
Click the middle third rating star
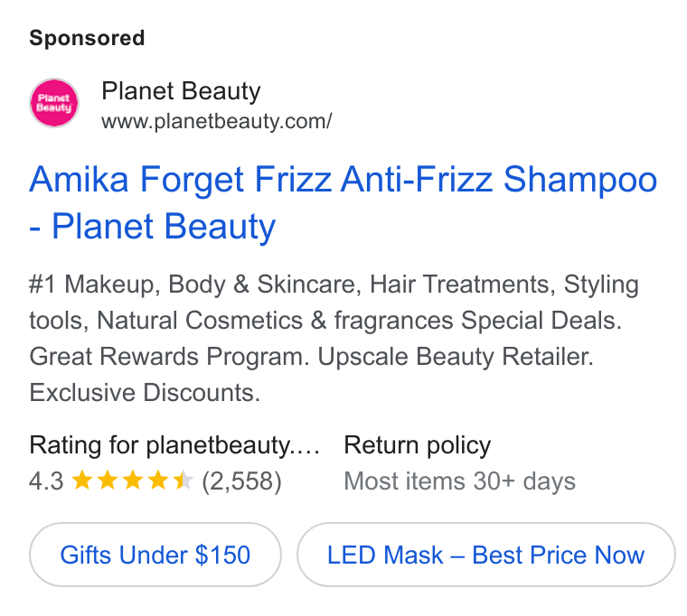point(133,480)
